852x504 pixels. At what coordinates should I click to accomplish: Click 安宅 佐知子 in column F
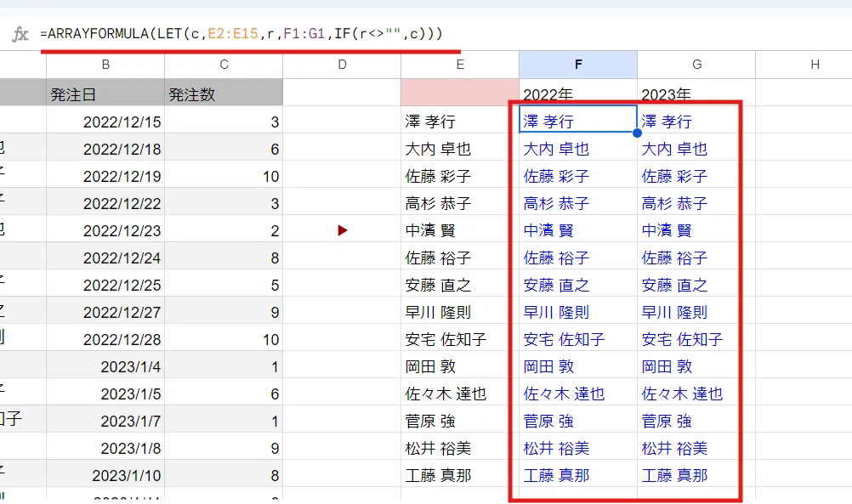coord(578,337)
